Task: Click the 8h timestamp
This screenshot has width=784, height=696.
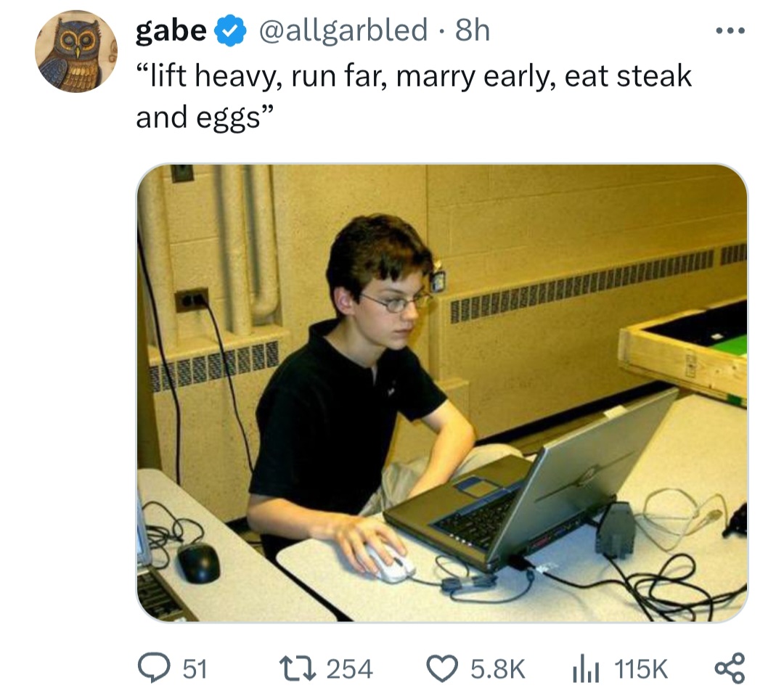Action: [472, 30]
